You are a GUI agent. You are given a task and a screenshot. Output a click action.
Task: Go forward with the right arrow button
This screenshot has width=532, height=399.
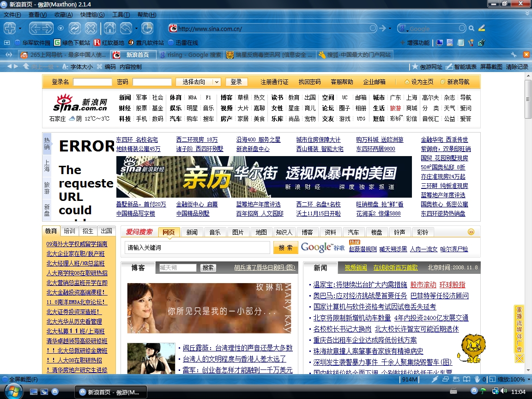(48, 28)
